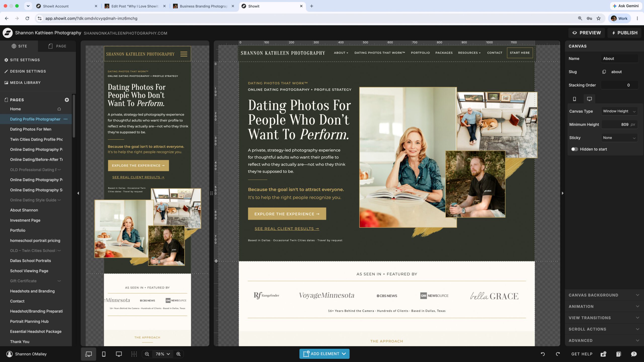Image resolution: width=644 pixels, height=362 pixels.
Task: Toggle Hidden to start switch
Action: coord(574,149)
